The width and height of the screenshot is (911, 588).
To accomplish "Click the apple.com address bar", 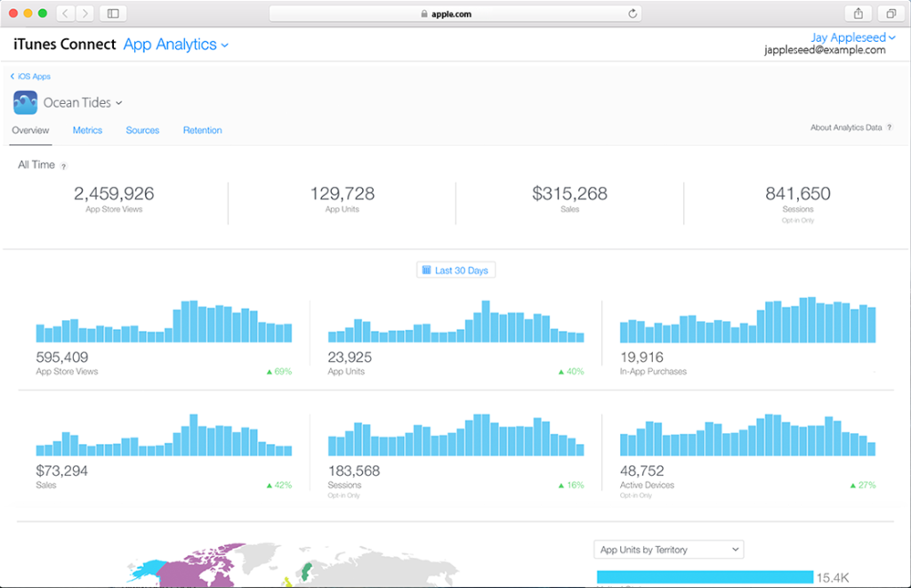I will [455, 14].
